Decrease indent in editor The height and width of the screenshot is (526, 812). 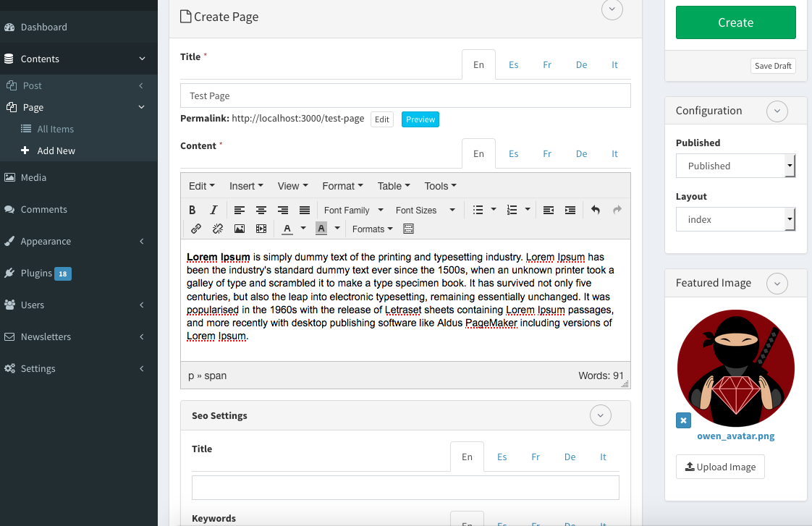pyautogui.click(x=549, y=211)
